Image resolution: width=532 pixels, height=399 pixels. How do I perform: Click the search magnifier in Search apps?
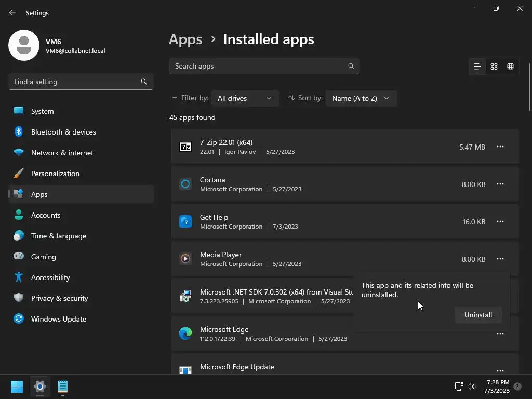tap(351, 66)
